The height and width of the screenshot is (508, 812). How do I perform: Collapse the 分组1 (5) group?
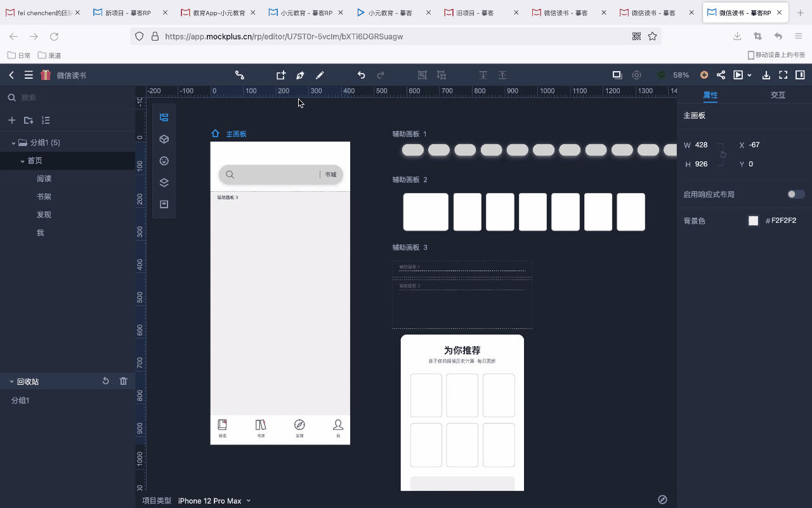click(13, 143)
